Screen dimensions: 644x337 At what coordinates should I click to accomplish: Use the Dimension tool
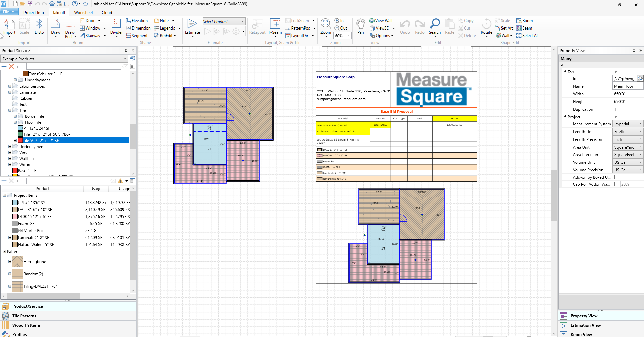tap(138, 28)
